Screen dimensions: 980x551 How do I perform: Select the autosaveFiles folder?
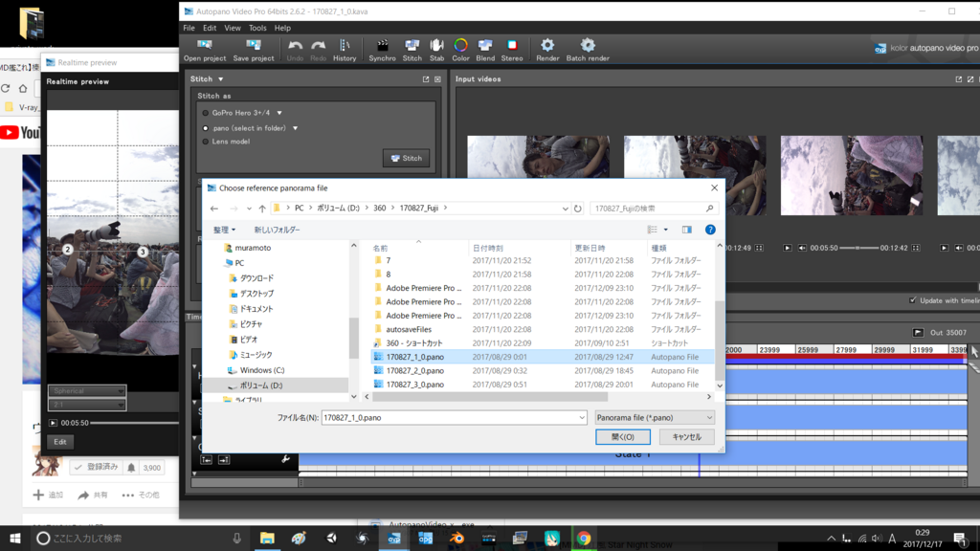click(409, 329)
